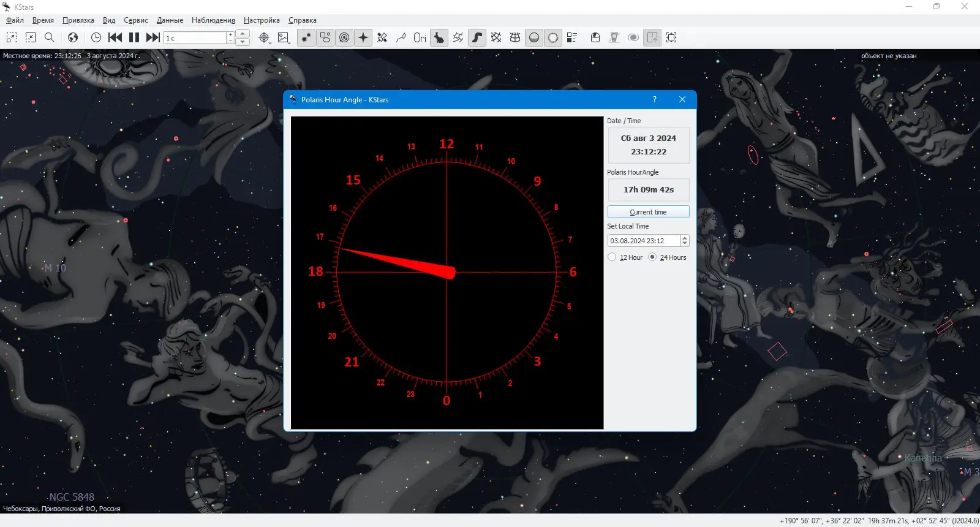Increment Set Local Time with up arrow
The width and height of the screenshot is (980, 527).
[685, 238]
